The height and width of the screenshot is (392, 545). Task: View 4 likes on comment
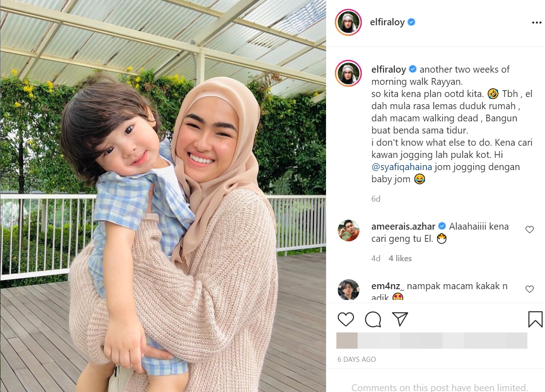click(400, 258)
